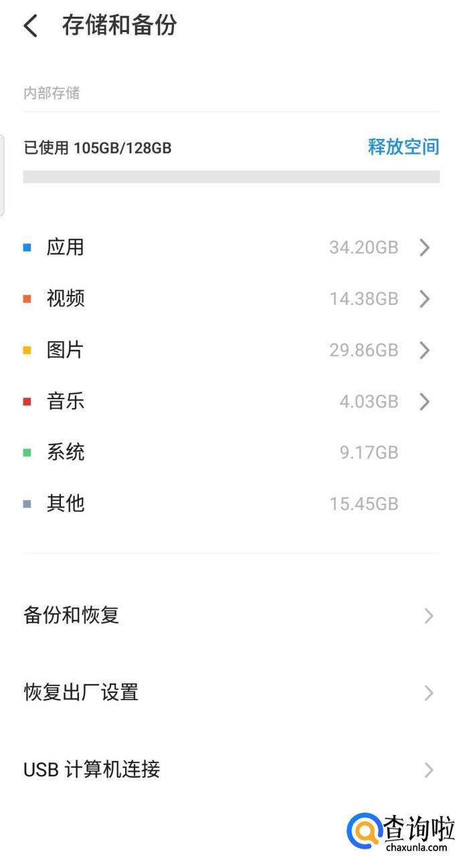Expand the 视频 storage chevron
The height and width of the screenshot is (868, 463).
click(424, 299)
